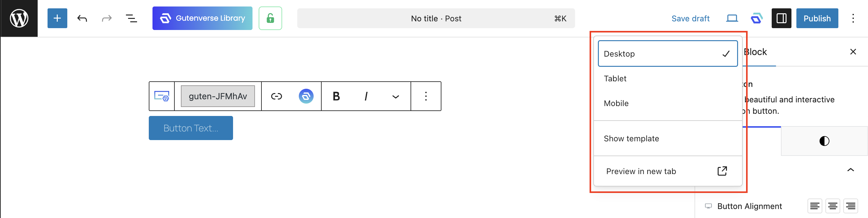Select the Tablet preview option
The height and width of the screenshot is (218, 868).
(615, 78)
